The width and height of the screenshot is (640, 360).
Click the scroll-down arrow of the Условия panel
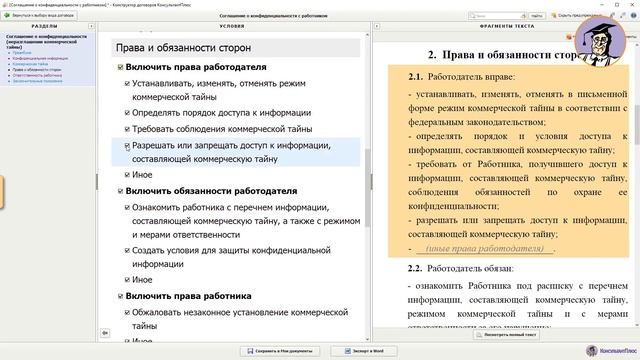click(x=367, y=339)
